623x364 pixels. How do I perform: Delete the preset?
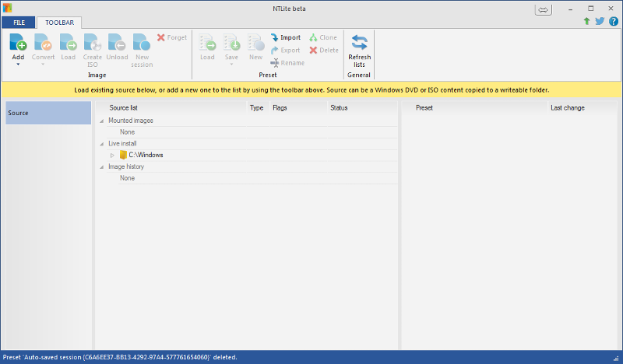[x=324, y=50]
